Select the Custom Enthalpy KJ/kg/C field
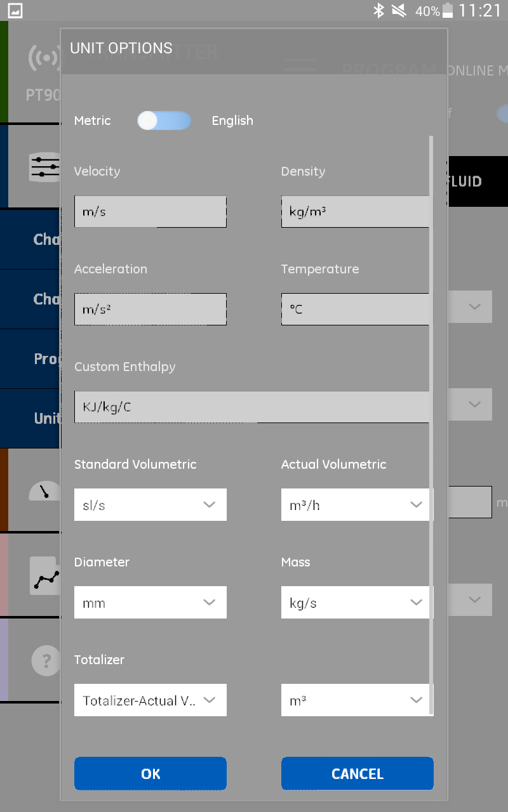Image resolution: width=508 pixels, height=812 pixels. click(x=252, y=407)
